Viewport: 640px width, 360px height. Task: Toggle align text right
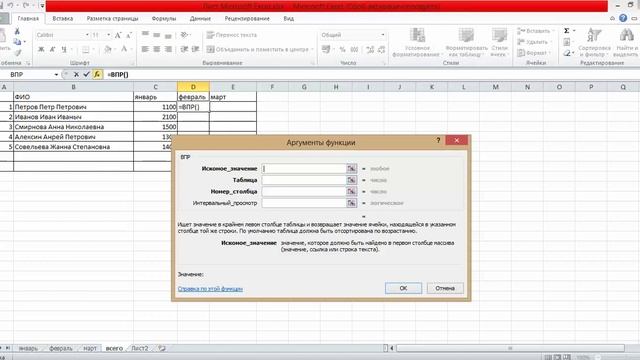coord(168,49)
